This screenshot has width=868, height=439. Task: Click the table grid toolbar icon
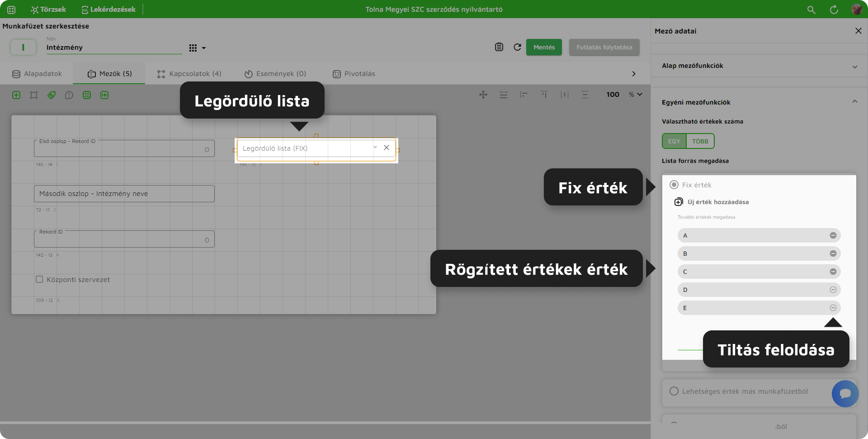(87, 95)
